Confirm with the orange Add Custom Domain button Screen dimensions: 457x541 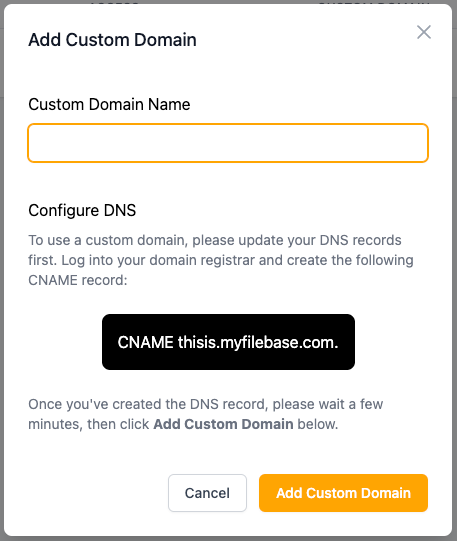[x=343, y=493]
